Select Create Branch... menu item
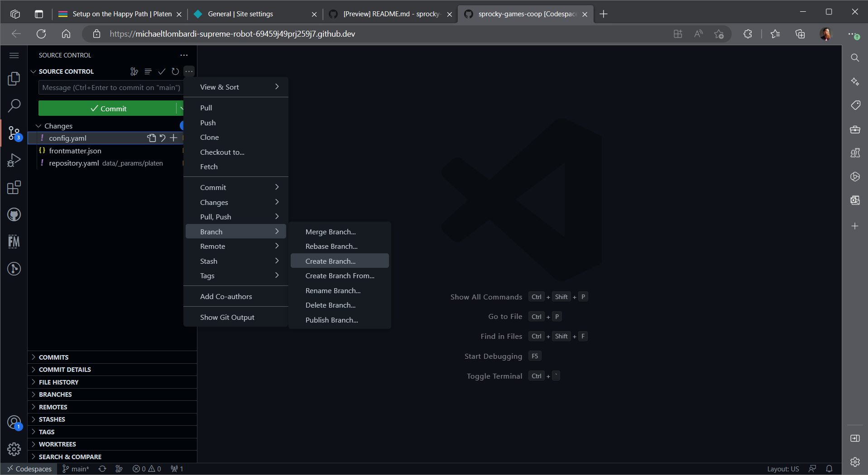 click(331, 261)
